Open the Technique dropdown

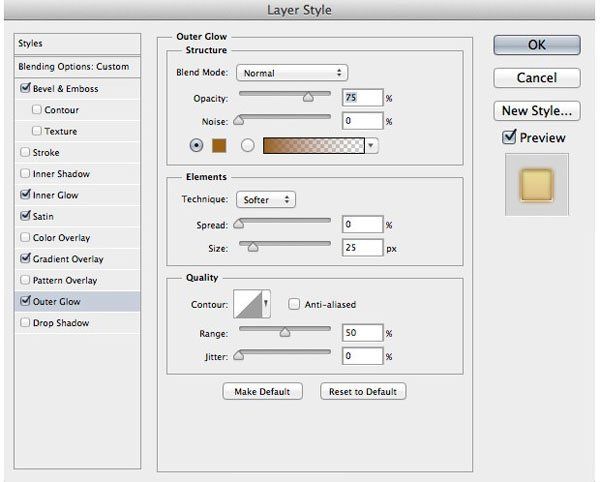click(266, 200)
